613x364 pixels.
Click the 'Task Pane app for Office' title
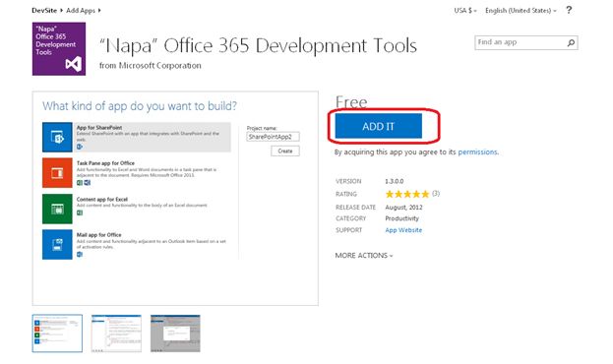pos(105,163)
